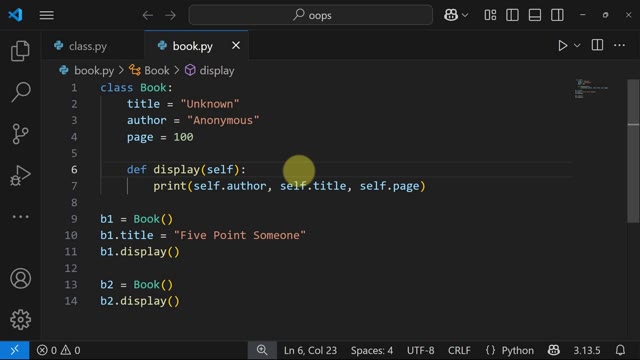The height and width of the screenshot is (360, 640).
Task: Open remote window button in status bar
Action: (x=15, y=350)
